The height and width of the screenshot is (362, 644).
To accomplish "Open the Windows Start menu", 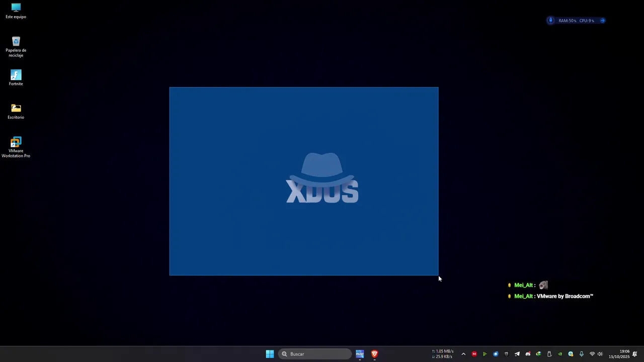I will (270, 354).
